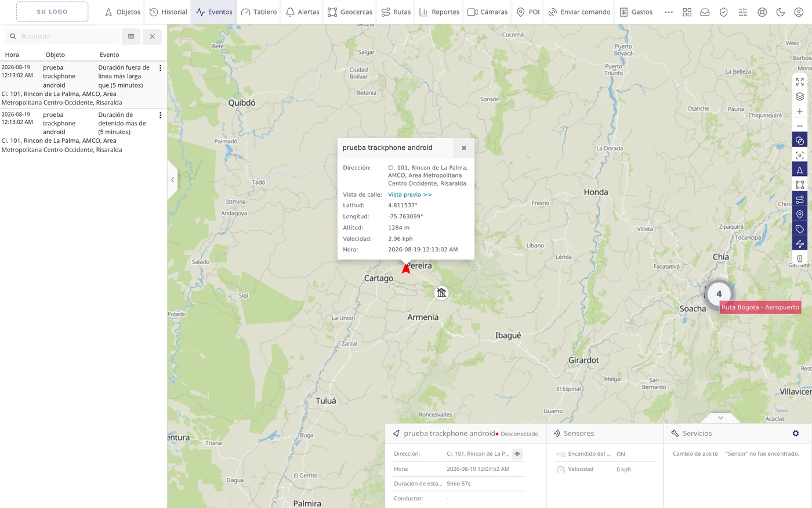Select the 'Duración fuera de línea más larga' event
Viewport: 812px width, 508px height.
pos(84,85)
